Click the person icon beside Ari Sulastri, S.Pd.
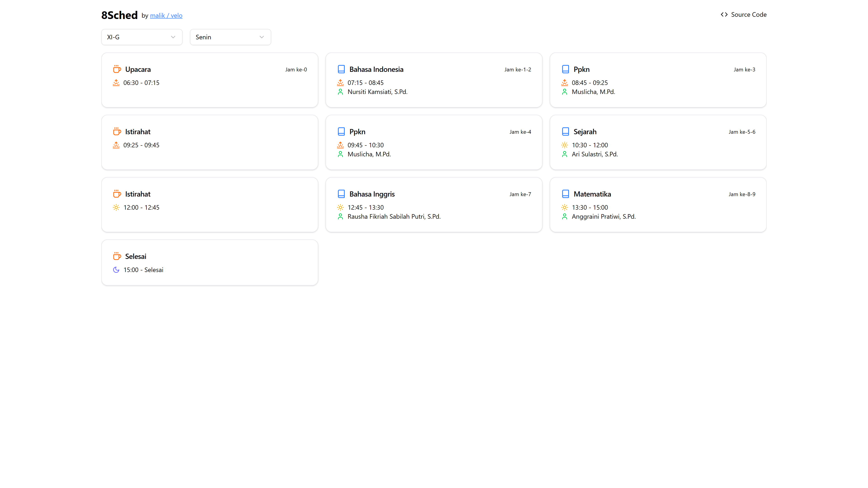The width and height of the screenshot is (868, 488). [565, 154]
